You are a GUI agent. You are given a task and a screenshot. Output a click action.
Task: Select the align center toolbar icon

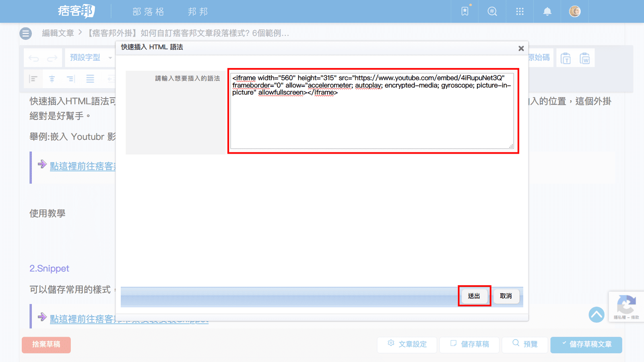click(x=52, y=79)
